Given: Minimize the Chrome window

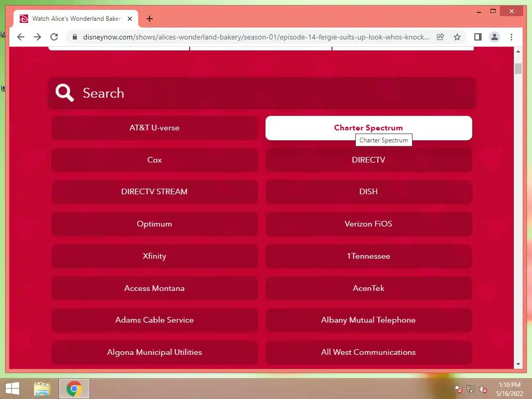Looking at the screenshot, I should (x=478, y=11).
